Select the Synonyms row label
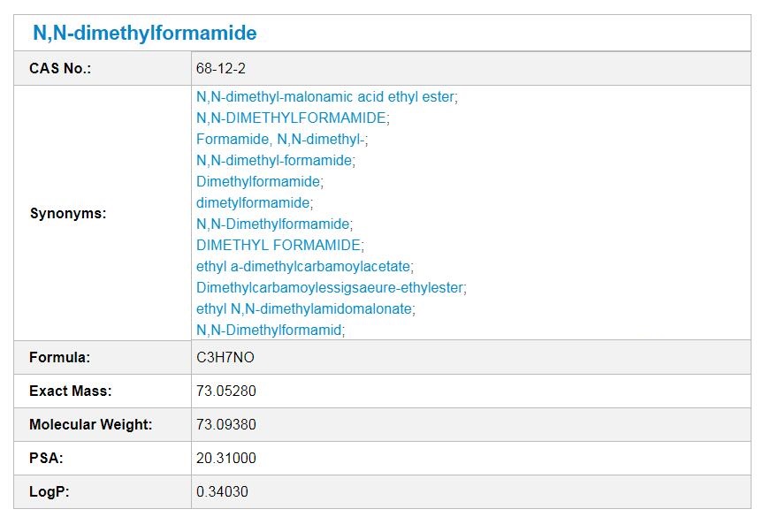The width and height of the screenshot is (763, 532). point(68,214)
